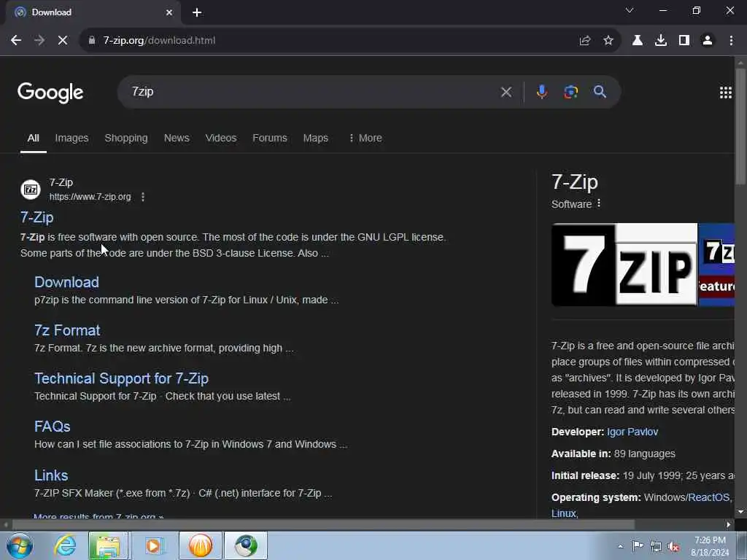Open the Windows Start orb
Image resolution: width=747 pixels, height=560 pixels.
point(20,545)
